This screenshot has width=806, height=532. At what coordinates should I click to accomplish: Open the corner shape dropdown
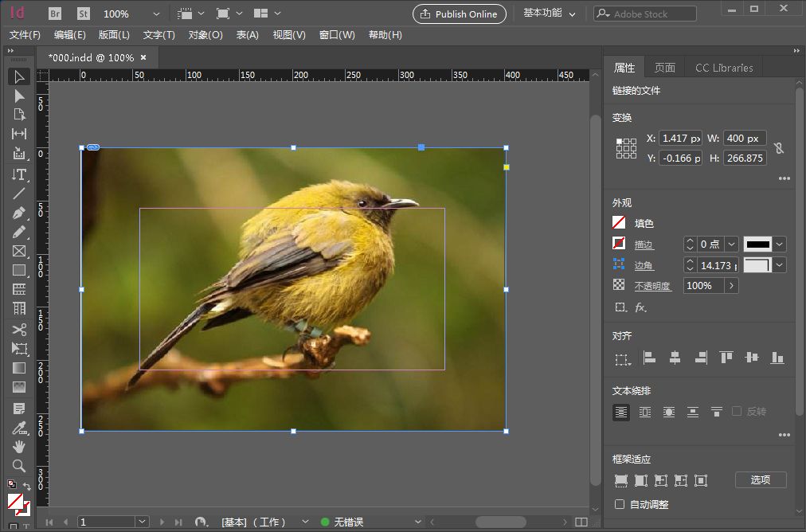click(780, 265)
